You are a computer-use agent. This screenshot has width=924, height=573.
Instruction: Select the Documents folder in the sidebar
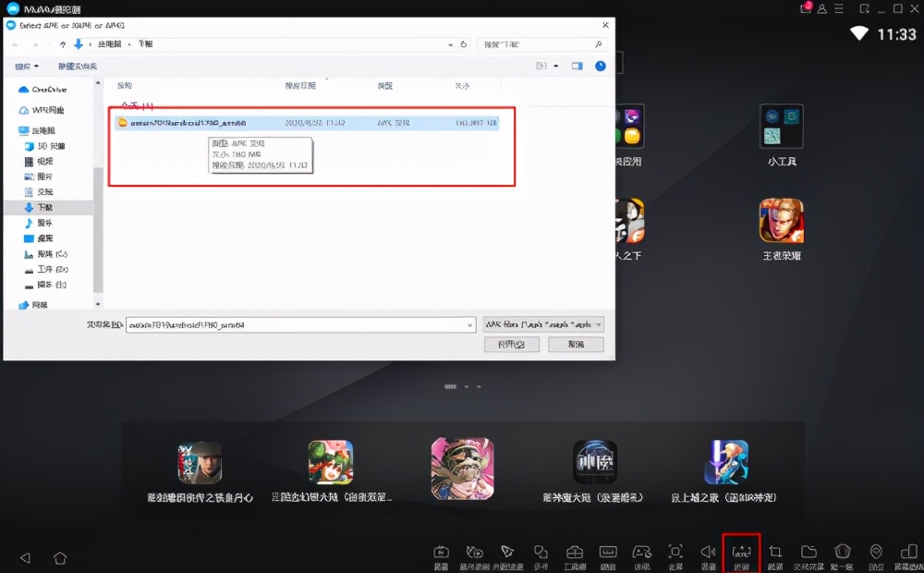click(38, 191)
